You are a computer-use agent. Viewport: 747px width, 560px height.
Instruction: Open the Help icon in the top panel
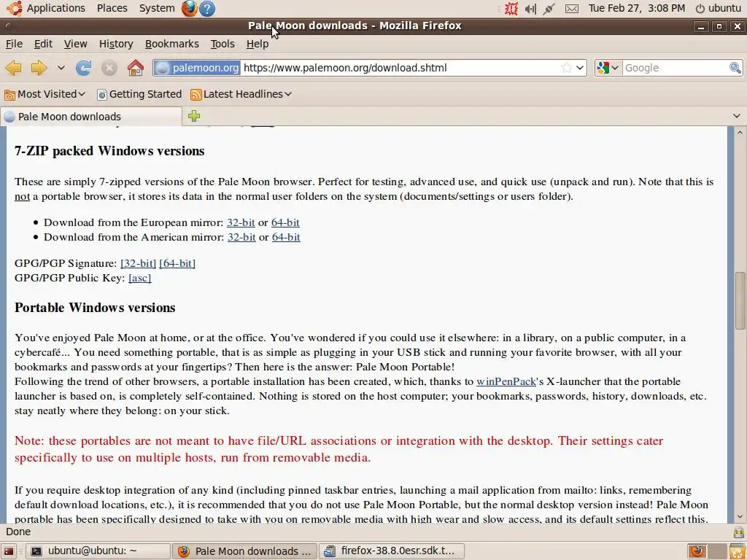tap(207, 8)
